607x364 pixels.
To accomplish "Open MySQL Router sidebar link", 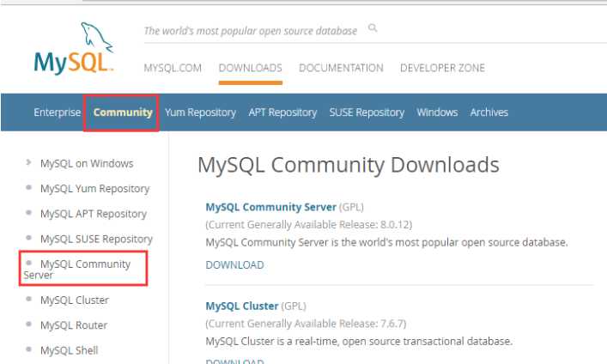I will [x=74, y=325].
